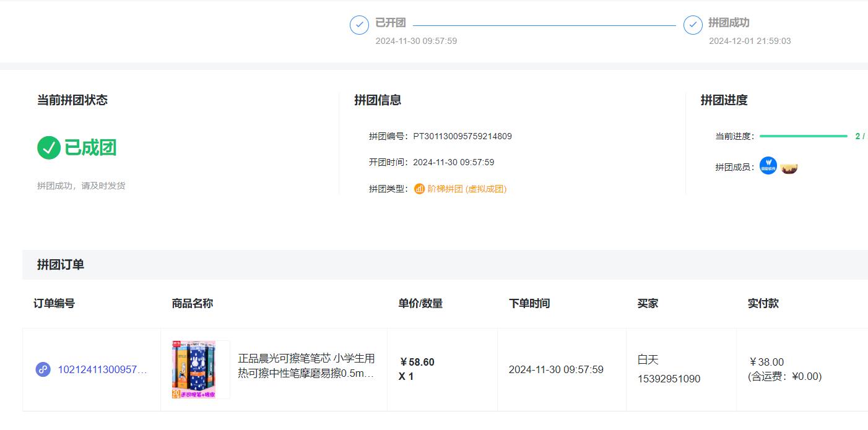Click the 阶梯拼团 (虚拟成团) type label
This screenshot has width=868, height=430.
(467, 189)
